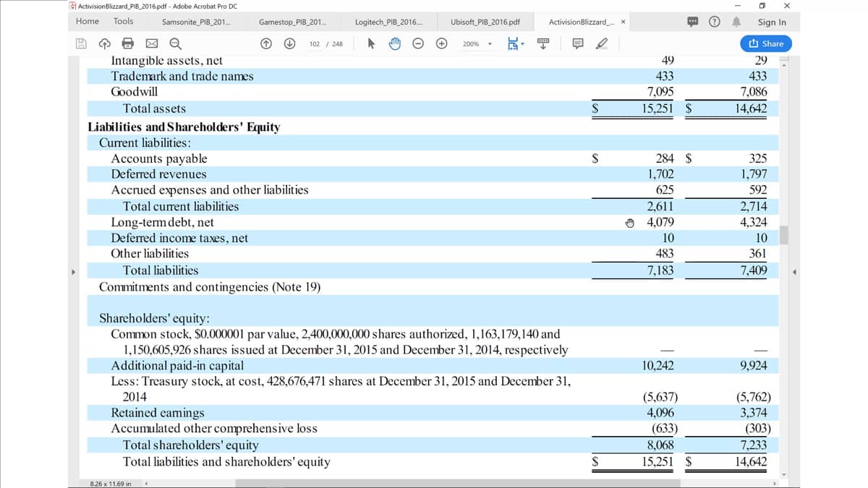Open the Gamestop_PIB_201 document tab
The image size is (868, 488).
[x=292, y=22]
